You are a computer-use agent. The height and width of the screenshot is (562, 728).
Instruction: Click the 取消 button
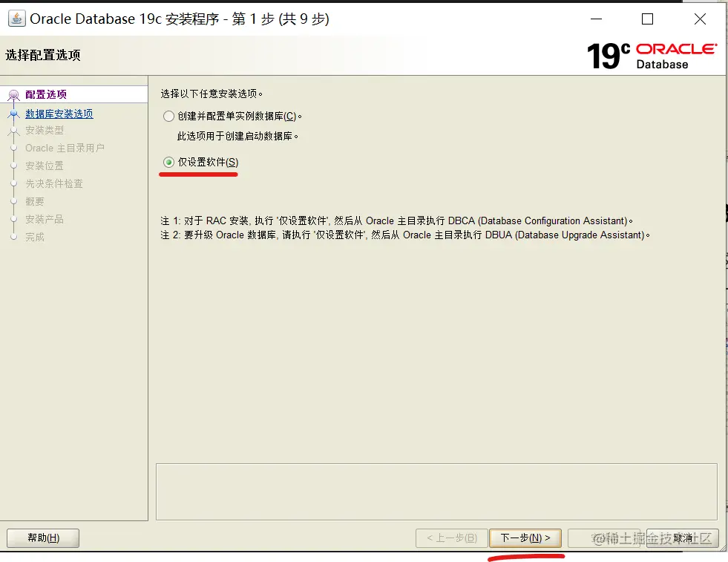[x=683, y=538]
